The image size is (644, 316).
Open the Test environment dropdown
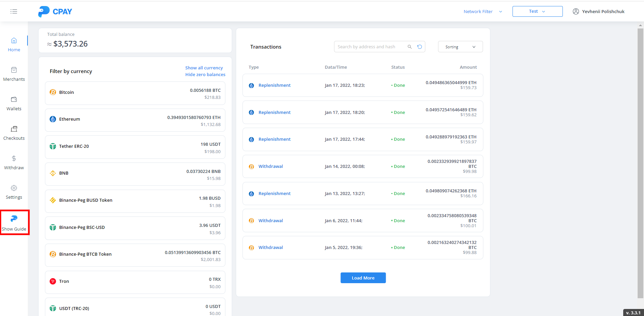tap(537, 11)
